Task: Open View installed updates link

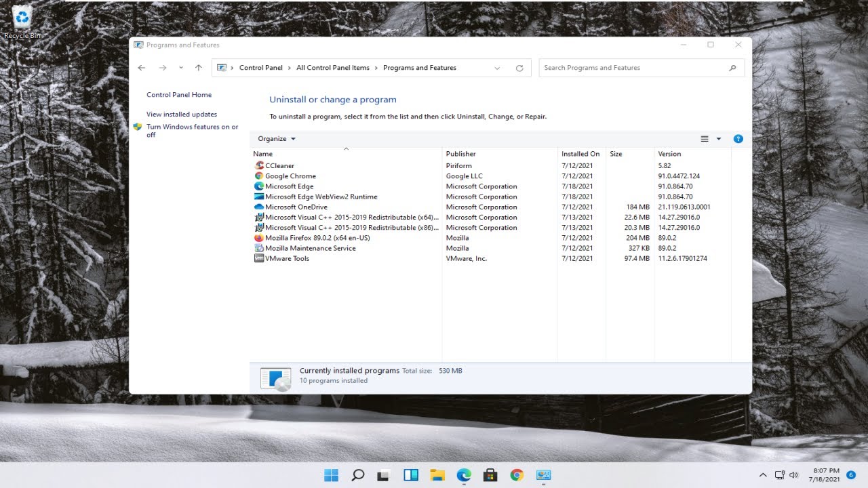Action: coord(182,115)
